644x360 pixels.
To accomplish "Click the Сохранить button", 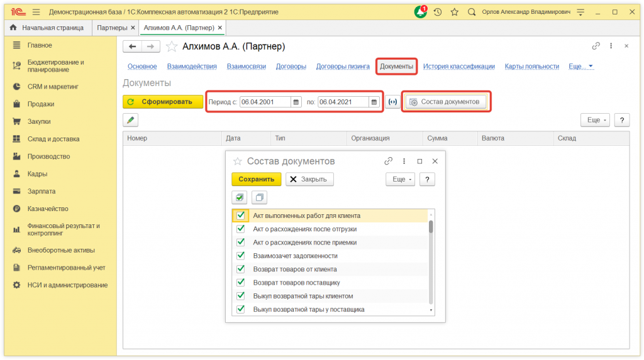I will pyautogui.click(x=256, y=179).
